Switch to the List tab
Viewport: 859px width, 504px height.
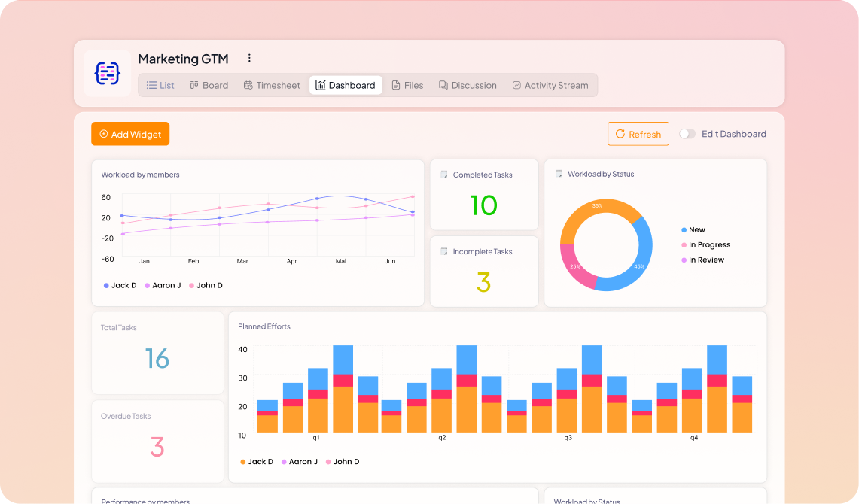point(160,85)
